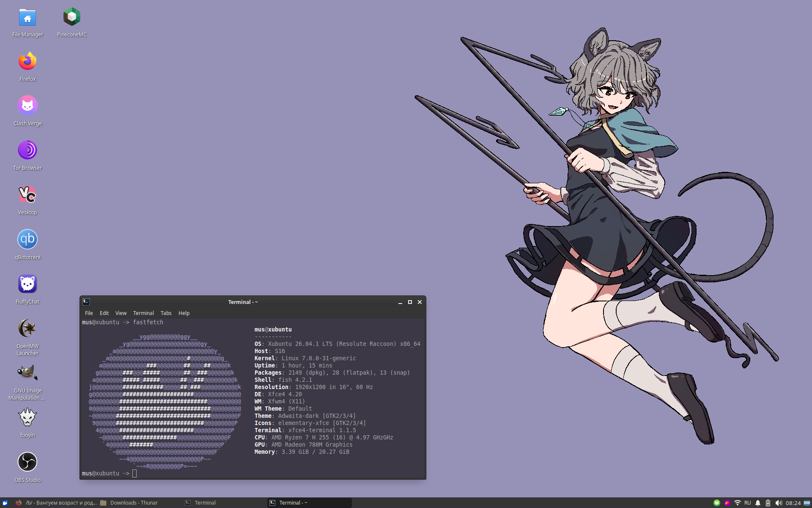Open the Xfce applications menu
This screenshot has height=508, width=812.
click(x=5, y=503)
